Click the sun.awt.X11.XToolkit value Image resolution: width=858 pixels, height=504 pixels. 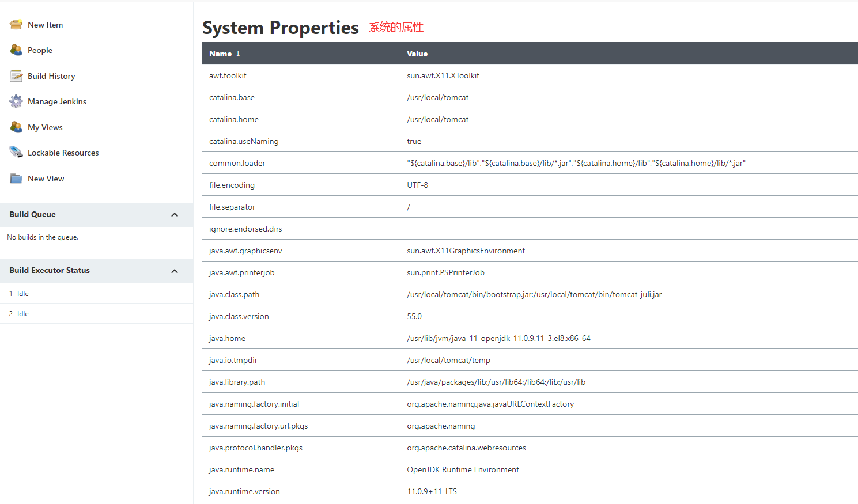[443, 75]
